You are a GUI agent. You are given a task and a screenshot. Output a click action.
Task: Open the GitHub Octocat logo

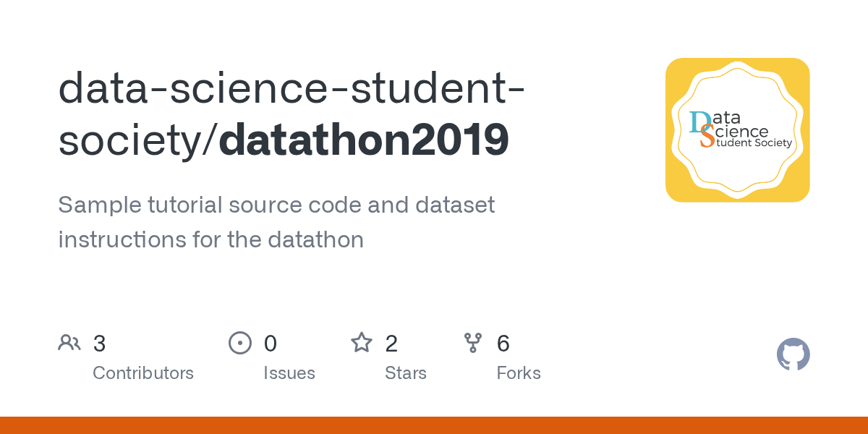[x=793, y=355]
